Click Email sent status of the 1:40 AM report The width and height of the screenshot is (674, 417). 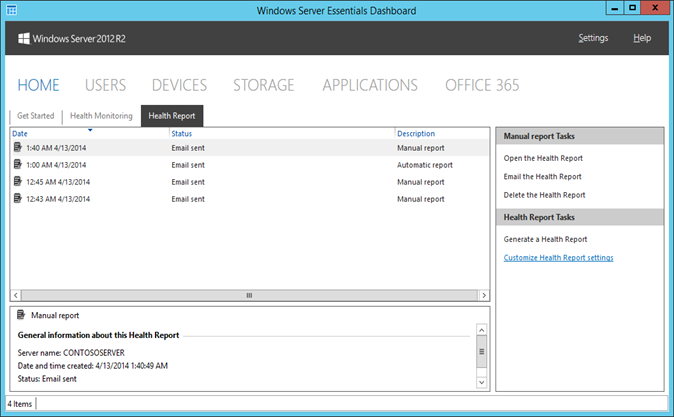point(188,147)
